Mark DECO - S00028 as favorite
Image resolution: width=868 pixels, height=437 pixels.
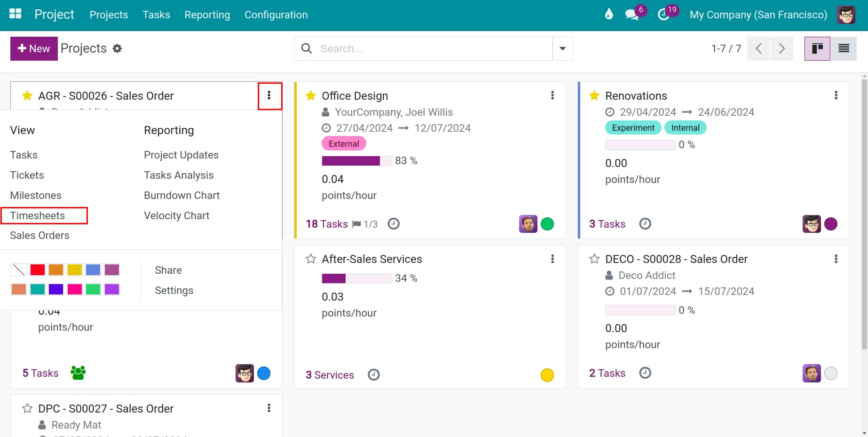point(594,259)
